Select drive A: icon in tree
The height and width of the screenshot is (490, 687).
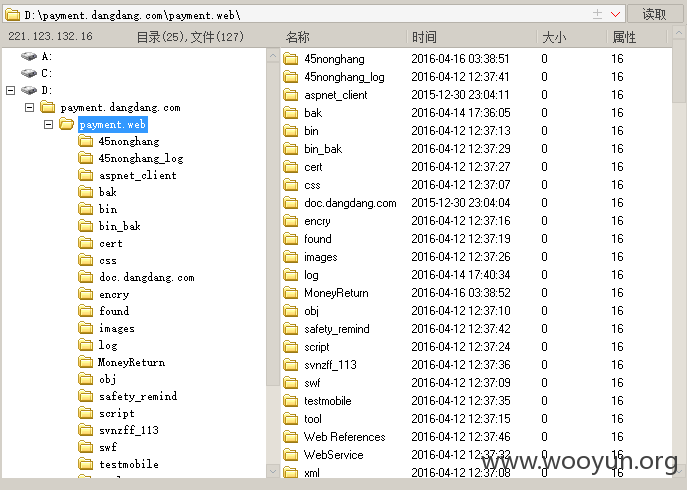point(29,56)
